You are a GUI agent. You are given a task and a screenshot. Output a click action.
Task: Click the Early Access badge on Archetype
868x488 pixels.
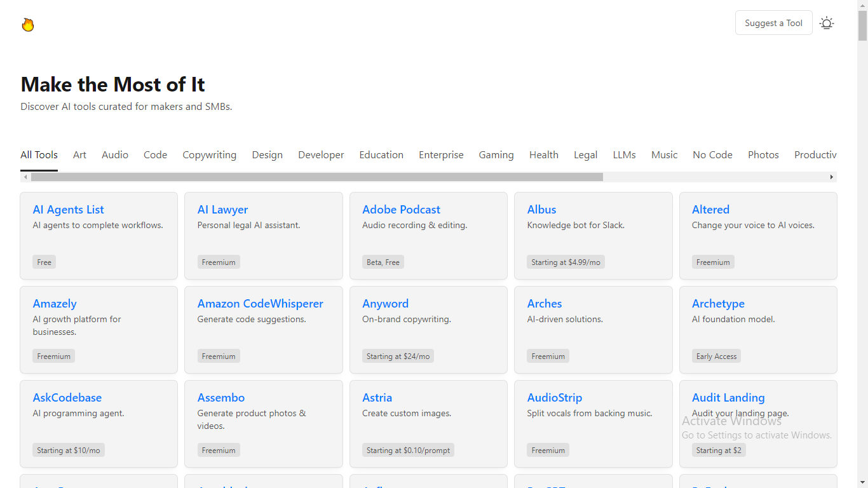click(716, 356)
